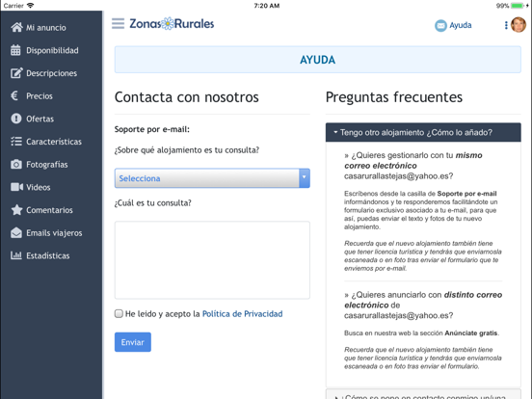Click 'Soporte por e-mail:' label

point(152,129)
